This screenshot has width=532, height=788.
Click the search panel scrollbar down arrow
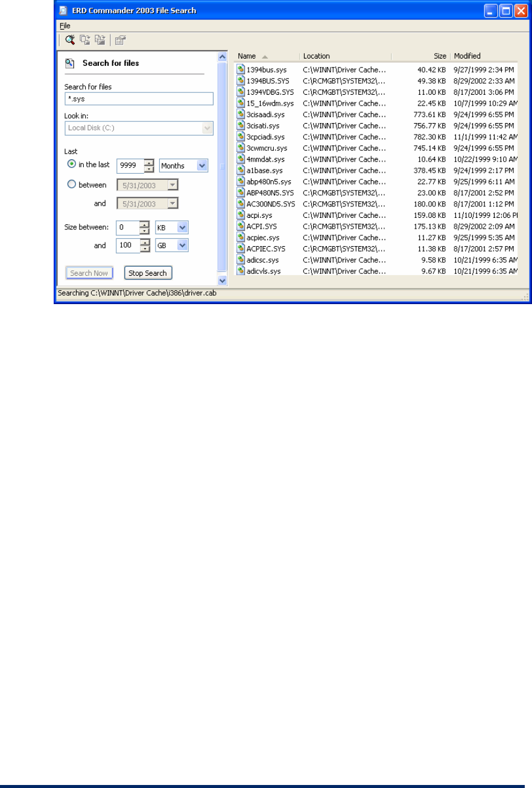point(222,281)
